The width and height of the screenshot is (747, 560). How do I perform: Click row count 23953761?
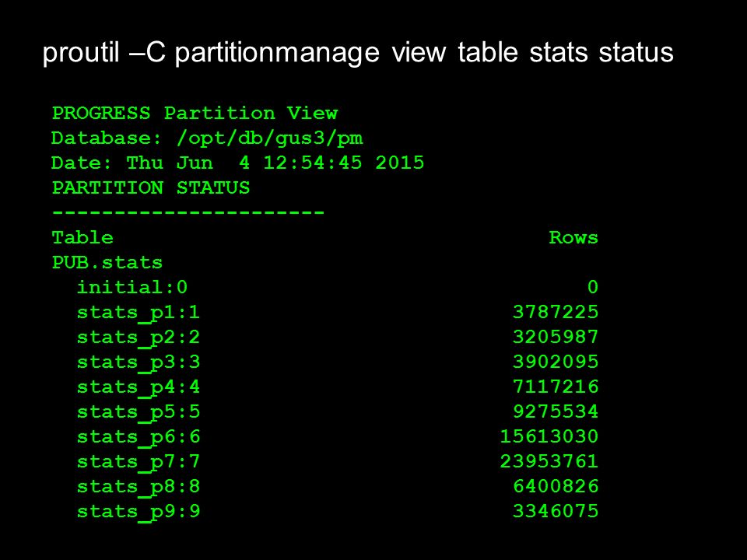coord(549,461)
